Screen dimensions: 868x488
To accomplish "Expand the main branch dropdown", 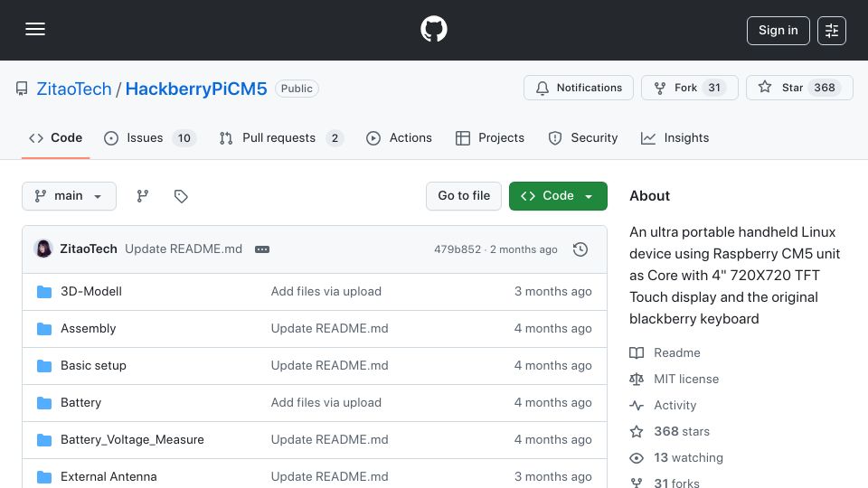I will pyautogui.click(x=70, y=196).
